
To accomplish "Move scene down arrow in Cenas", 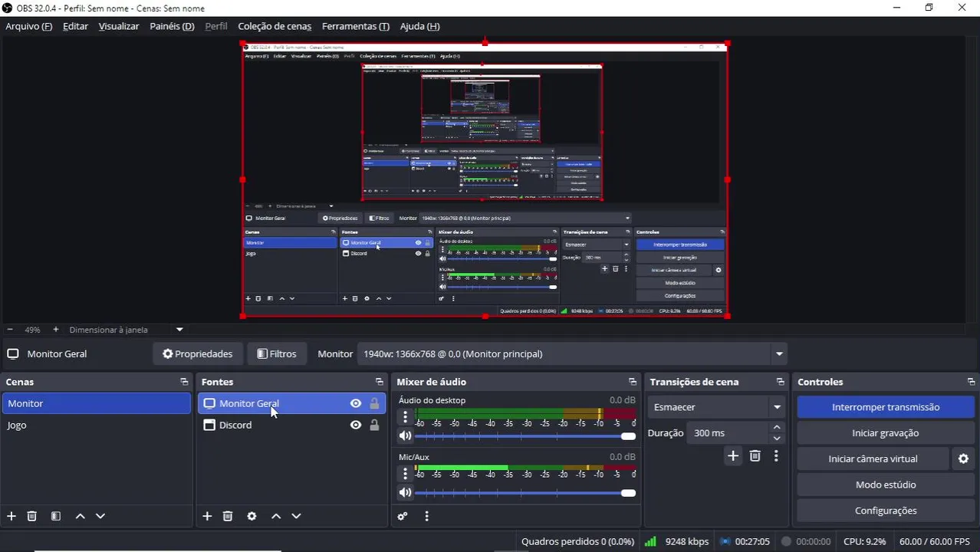I will (x=100, y=516).
